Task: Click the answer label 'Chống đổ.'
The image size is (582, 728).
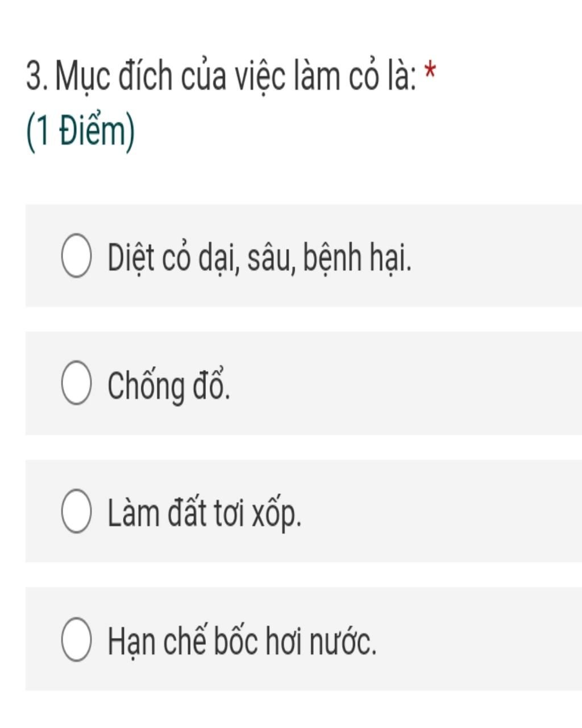Action: [169, 385]
